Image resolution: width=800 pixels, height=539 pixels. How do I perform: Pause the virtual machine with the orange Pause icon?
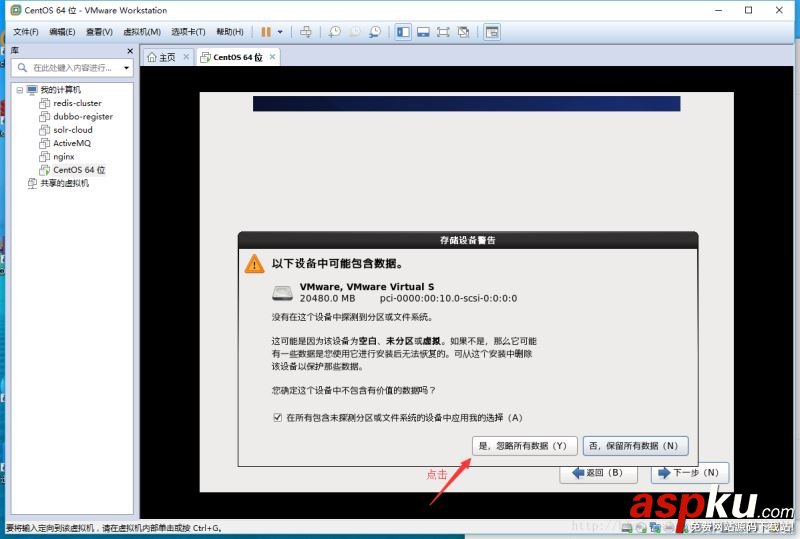(266, 32)
